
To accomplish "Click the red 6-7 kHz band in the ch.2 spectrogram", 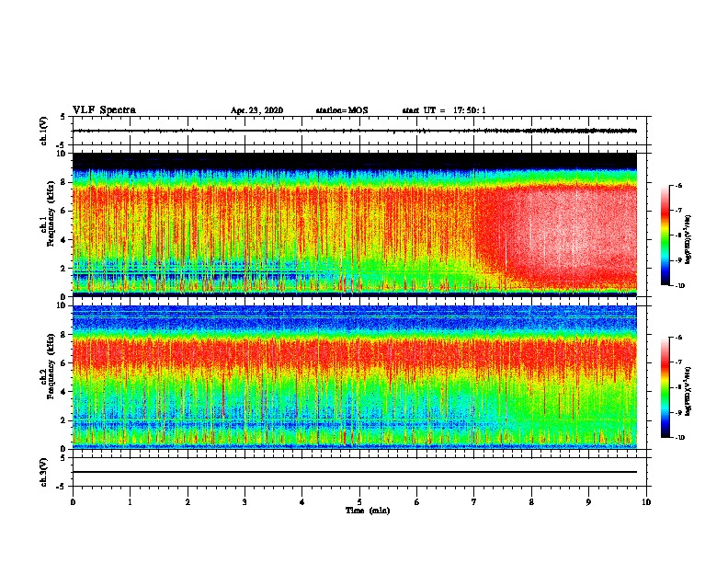I will (355, 353).
